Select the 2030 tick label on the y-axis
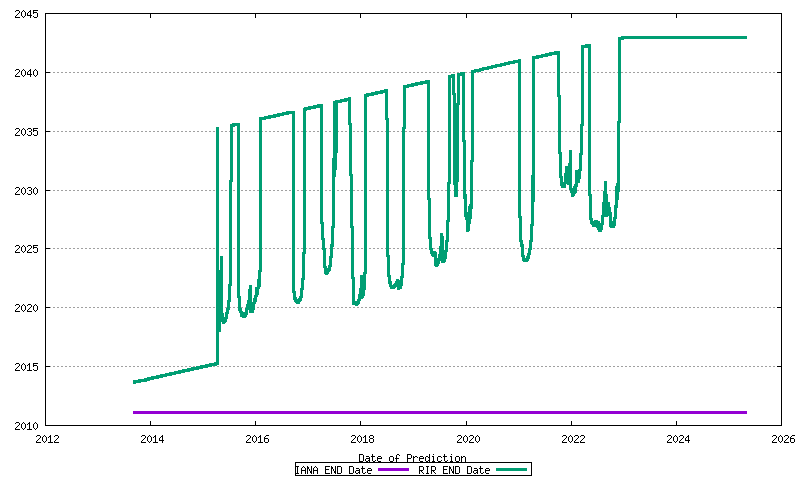The width and height of the screenshot is (800, 480). coord(26,190)
